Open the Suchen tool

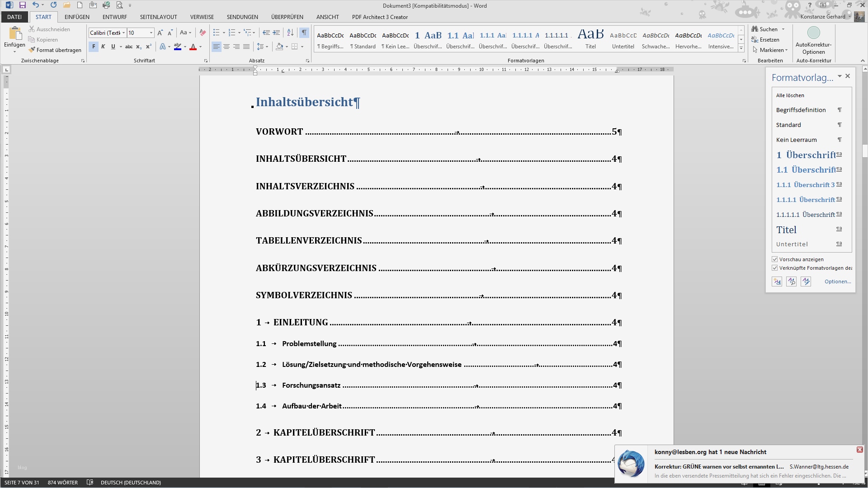(767, 28)
